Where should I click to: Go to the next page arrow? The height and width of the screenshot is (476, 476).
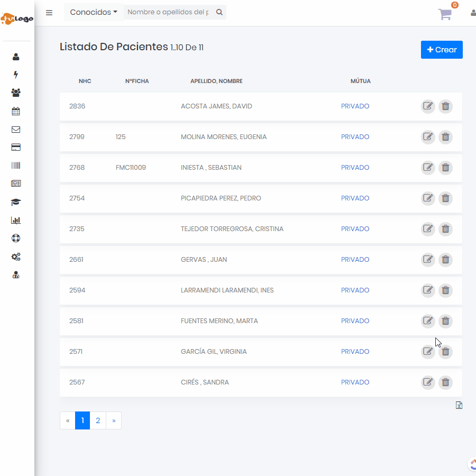[x=114, y=421]
